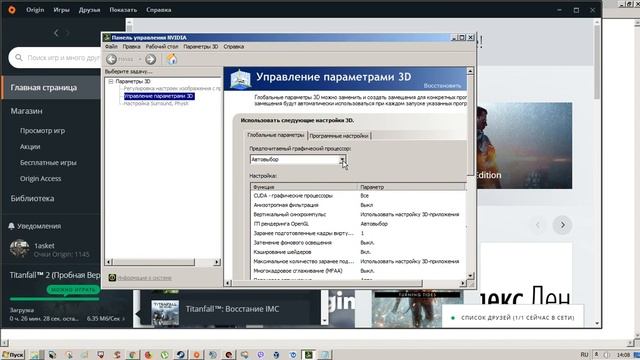Open uTorrent icon in the taskbar
Viewport: 640px width, 360px height.
pyautogui.click(x=164, y=355)
